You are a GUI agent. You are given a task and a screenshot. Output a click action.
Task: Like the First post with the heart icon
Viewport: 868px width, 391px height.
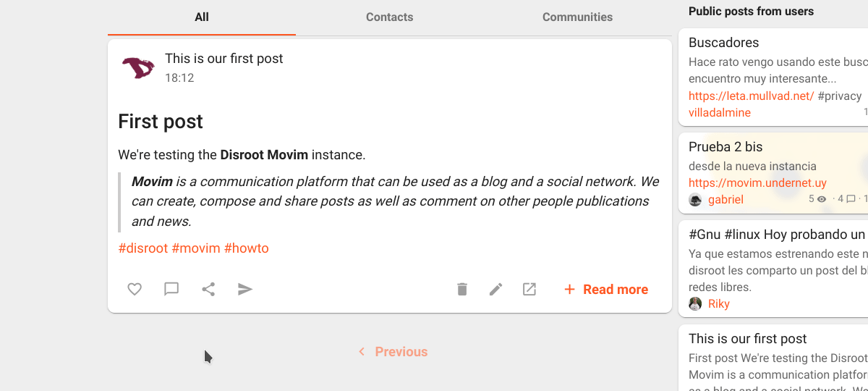[135, 290]
